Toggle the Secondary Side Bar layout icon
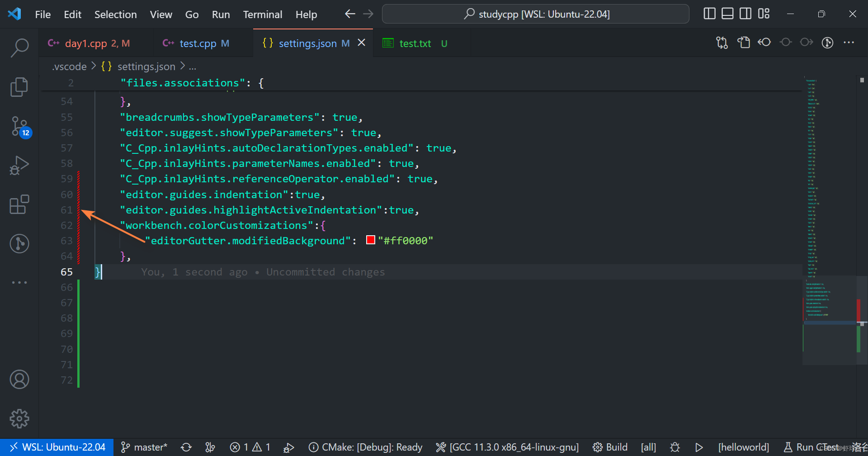The image size is (868, 456). click(x=745, y=14)
